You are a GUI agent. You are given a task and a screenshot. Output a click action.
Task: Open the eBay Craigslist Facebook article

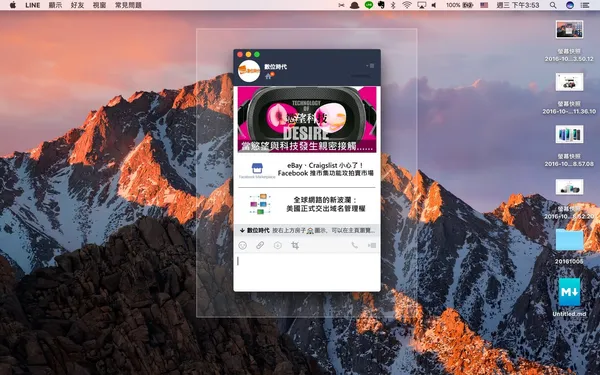coord(307,170)
